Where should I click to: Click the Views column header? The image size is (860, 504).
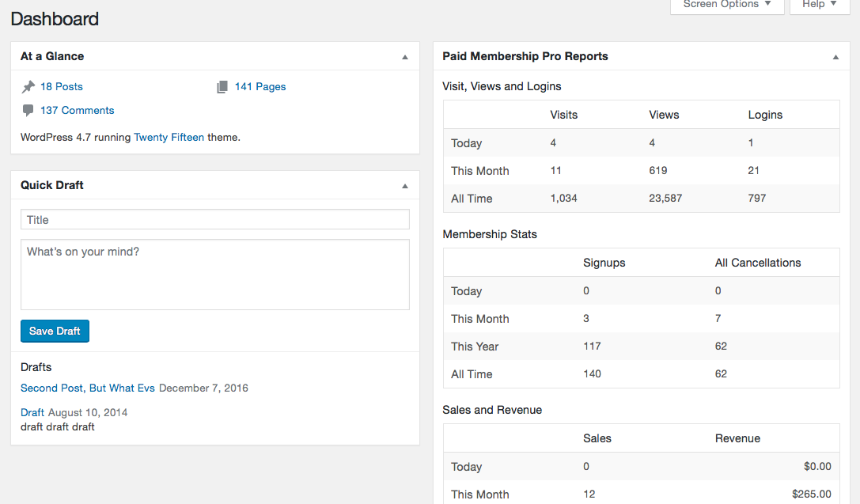(665, 115)
